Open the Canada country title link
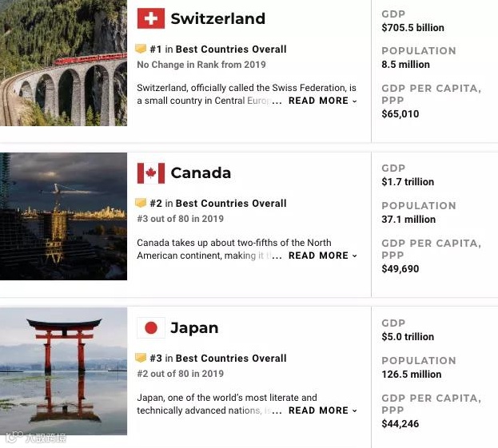The image size is (498, 448). point(201,173)
